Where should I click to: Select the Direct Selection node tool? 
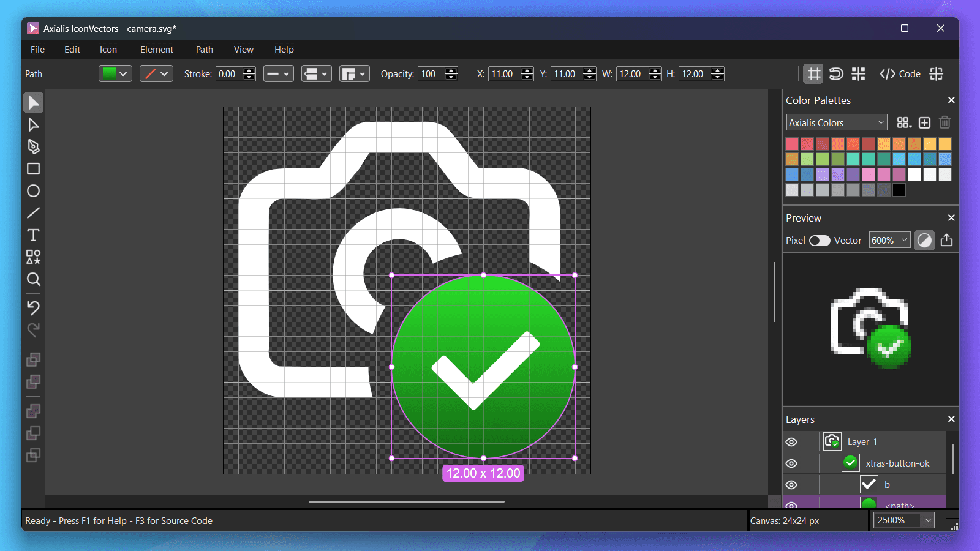click(x=34, y=125)
